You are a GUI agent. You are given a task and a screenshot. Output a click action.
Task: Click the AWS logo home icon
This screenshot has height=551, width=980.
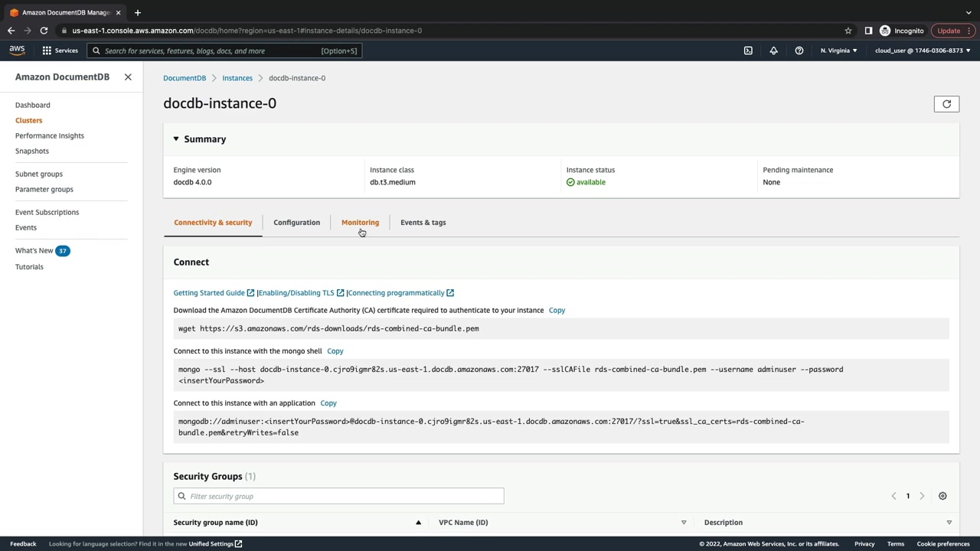point(17,51)
